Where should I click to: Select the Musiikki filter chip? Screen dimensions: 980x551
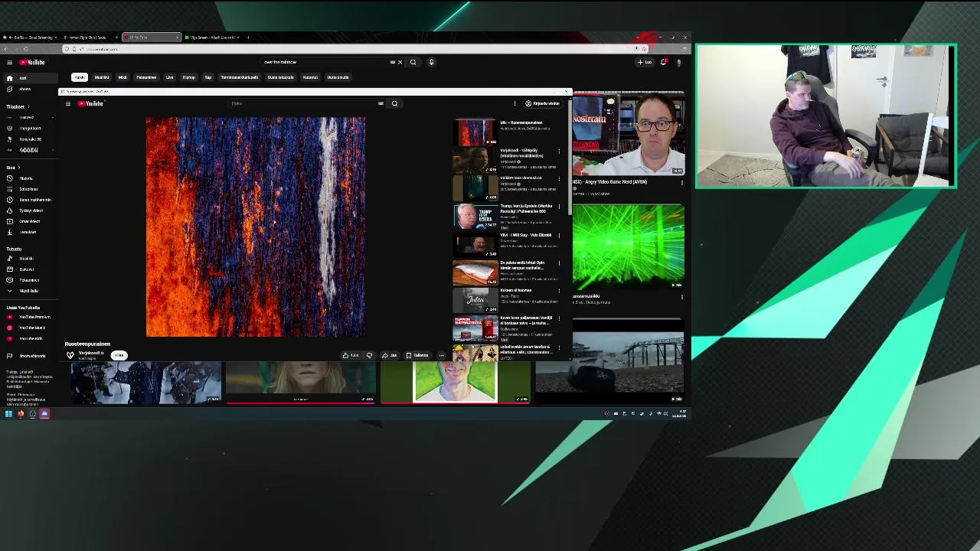(x=101, y=77)
